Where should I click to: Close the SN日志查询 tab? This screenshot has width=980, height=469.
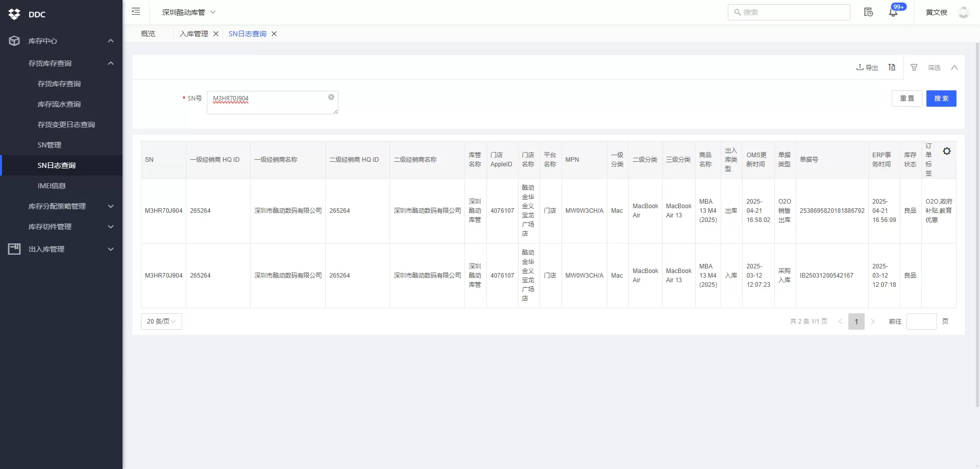pos(274,34)
